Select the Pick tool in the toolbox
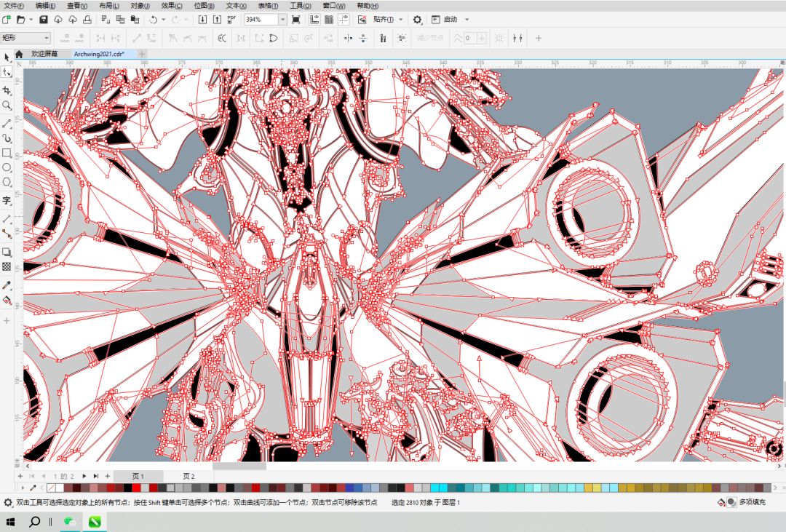 [7, 57]
